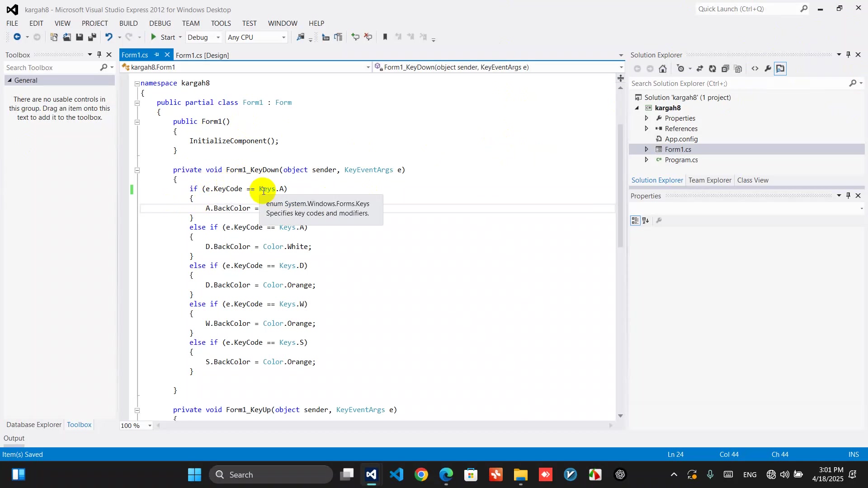Click Collapse All icon in Solution Explorer
The width and height of the screenshot is (868, 488).
click(x=725, y=69)
